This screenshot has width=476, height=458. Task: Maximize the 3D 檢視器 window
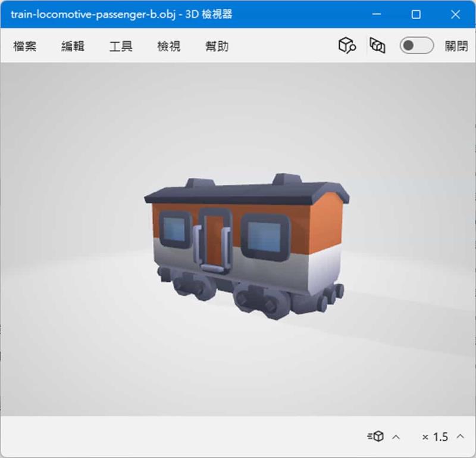click(x=416, y=14)
